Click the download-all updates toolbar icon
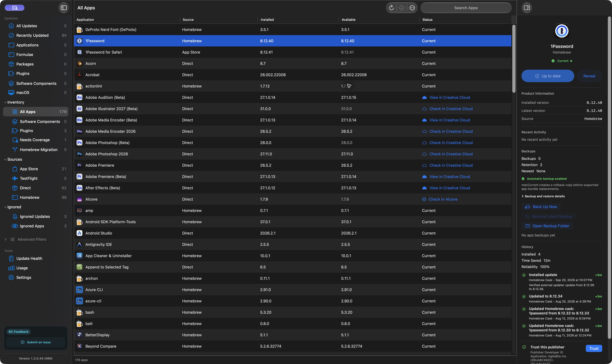612x364 pixels. pos(402,8)
